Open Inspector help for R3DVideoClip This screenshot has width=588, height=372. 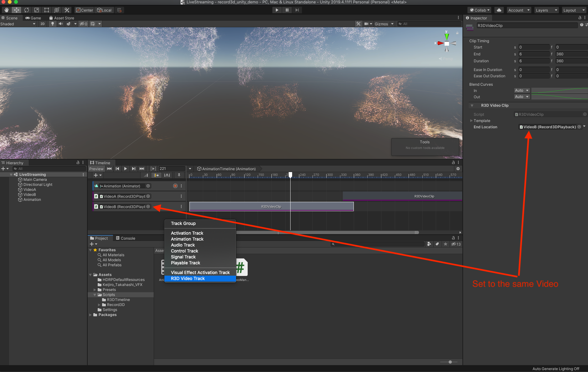[x=582, y=25]
